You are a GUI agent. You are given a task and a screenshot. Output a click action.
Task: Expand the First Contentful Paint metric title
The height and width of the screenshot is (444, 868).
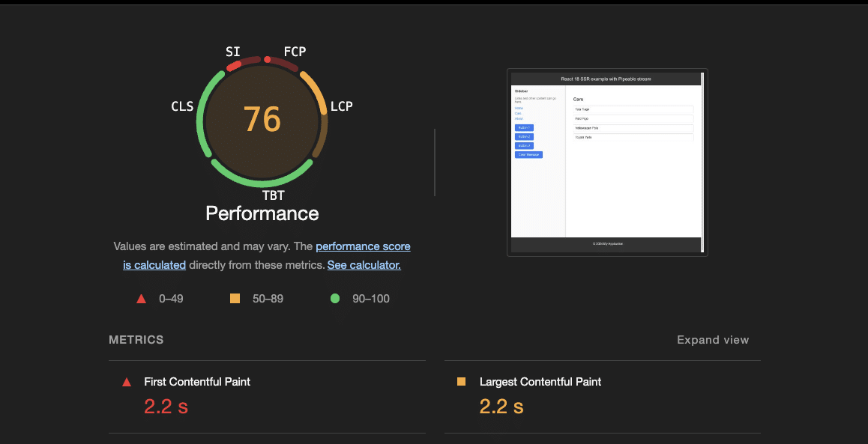197,382
